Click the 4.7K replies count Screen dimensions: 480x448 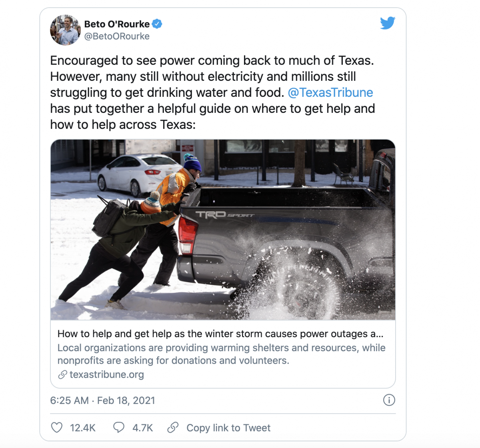143,428
